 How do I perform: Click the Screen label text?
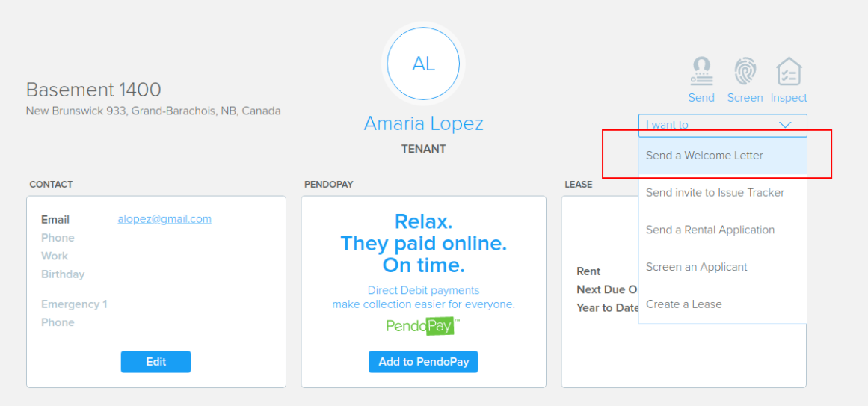[x=745, y=97]
